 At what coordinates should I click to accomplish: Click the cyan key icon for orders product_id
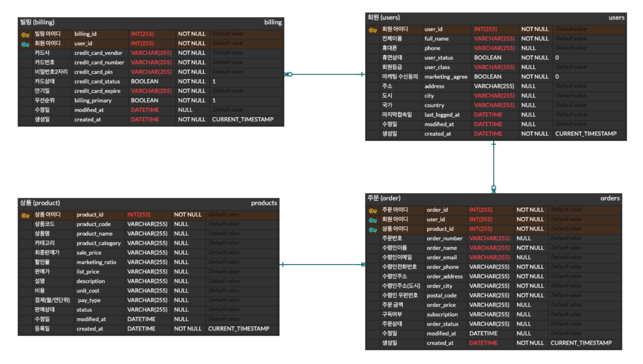[x=372, y=230]
